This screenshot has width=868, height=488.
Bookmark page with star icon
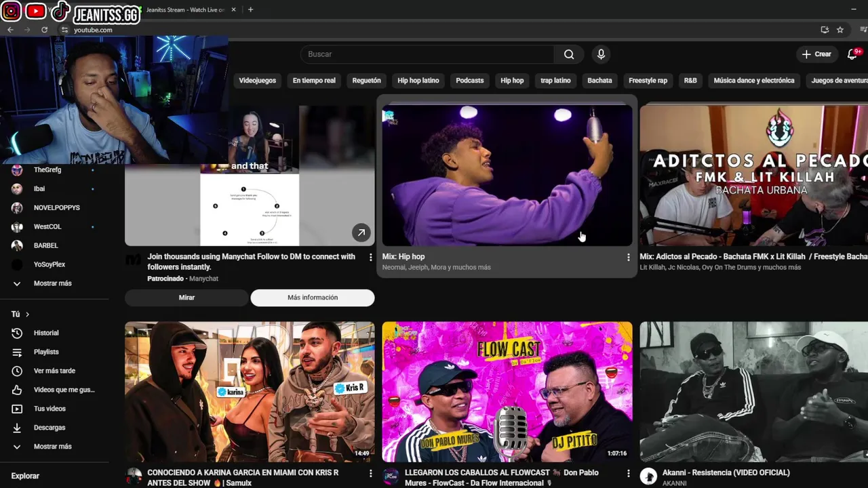(840, 30)
